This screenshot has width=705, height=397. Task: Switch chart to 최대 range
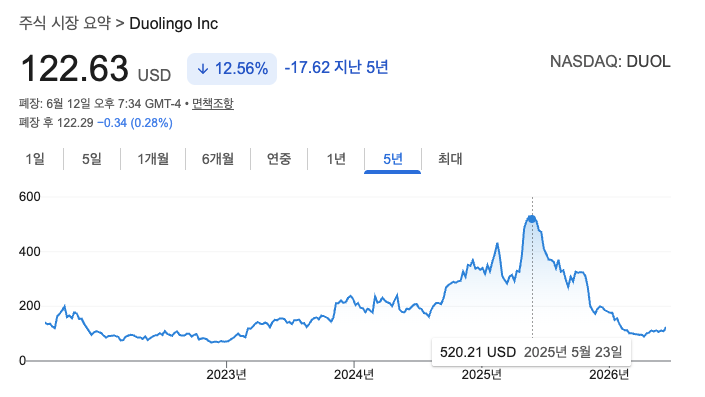pos(450,159)
